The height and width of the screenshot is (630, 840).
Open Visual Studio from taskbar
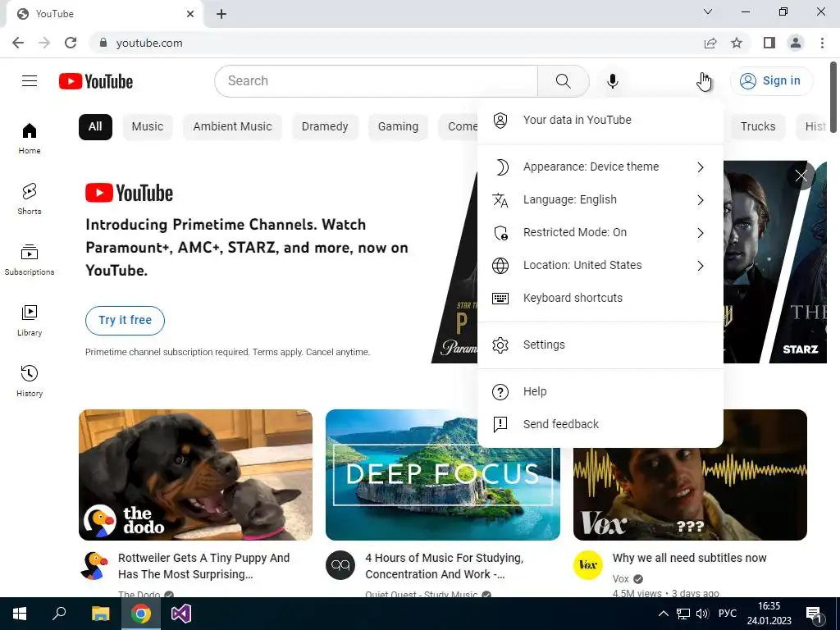coord(181,614)
